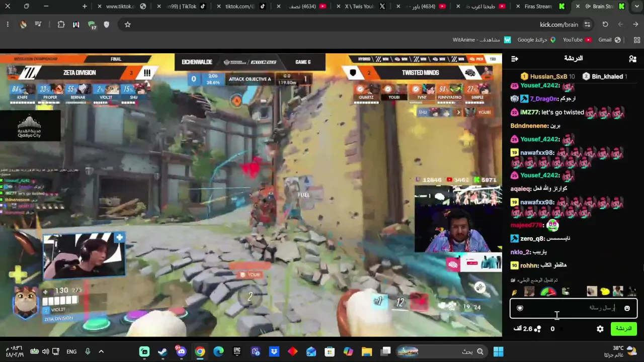Click the shield icon inside the message box

click(520, 308)
